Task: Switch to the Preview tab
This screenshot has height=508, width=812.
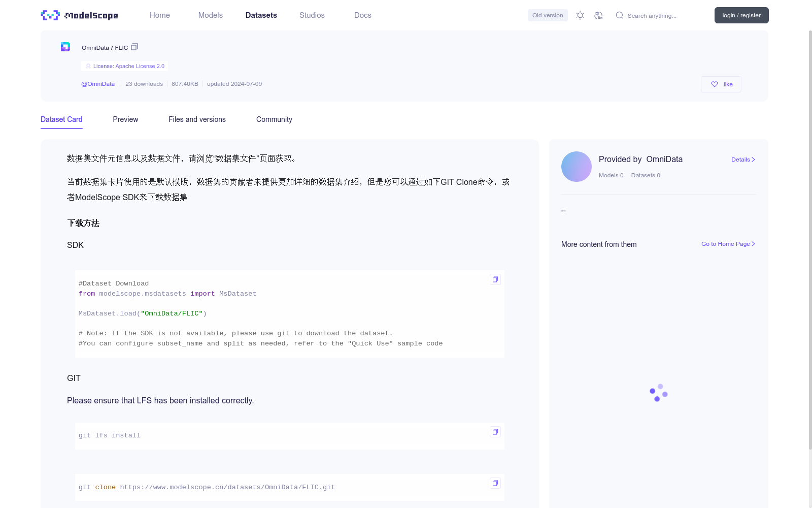Action: pos(125,119)
